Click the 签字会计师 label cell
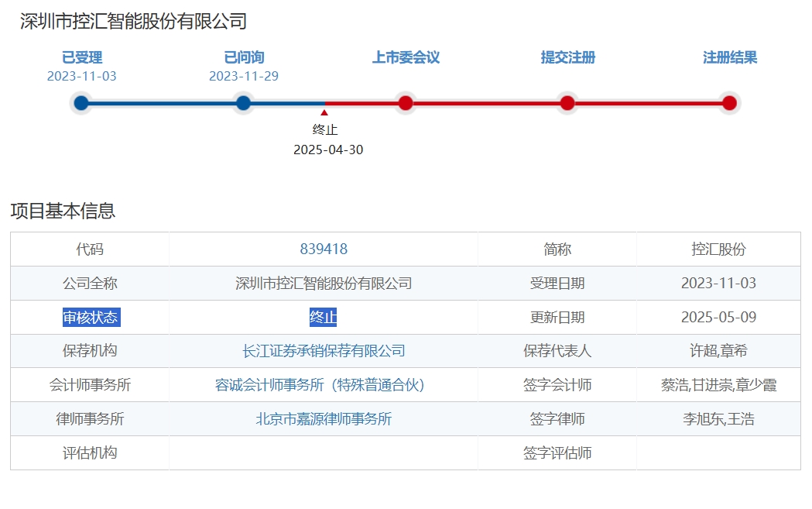Viewport: 812px width, 509px height. coord(557,385)
